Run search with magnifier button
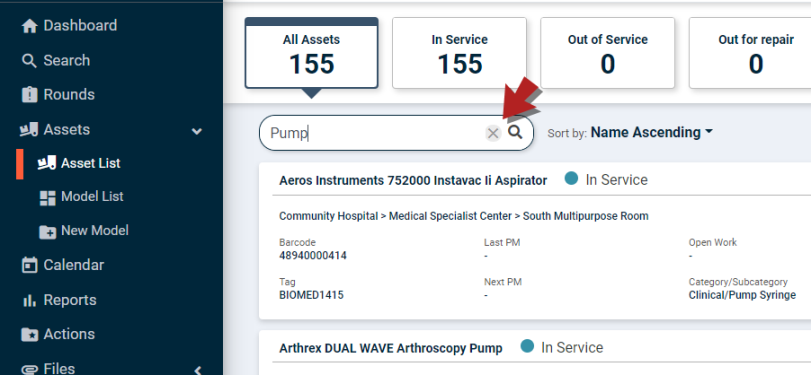This screenshot has width=811, height=375. (x=515, y=132)
